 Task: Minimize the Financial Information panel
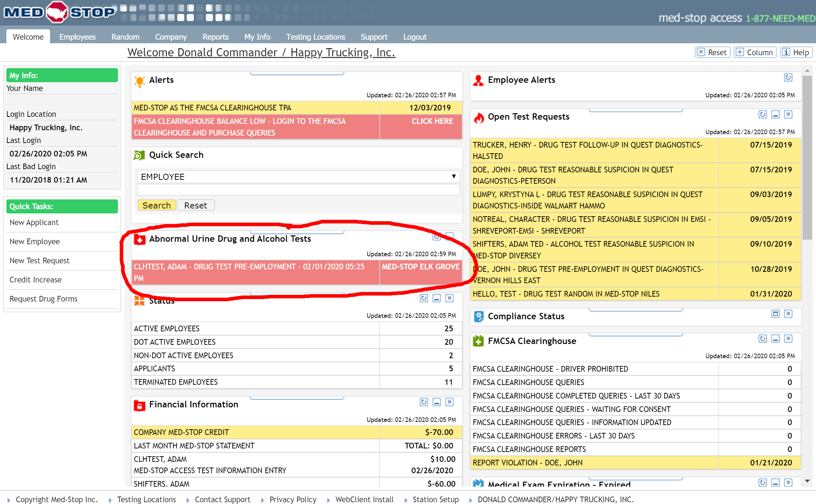click(x=437, y=402)
